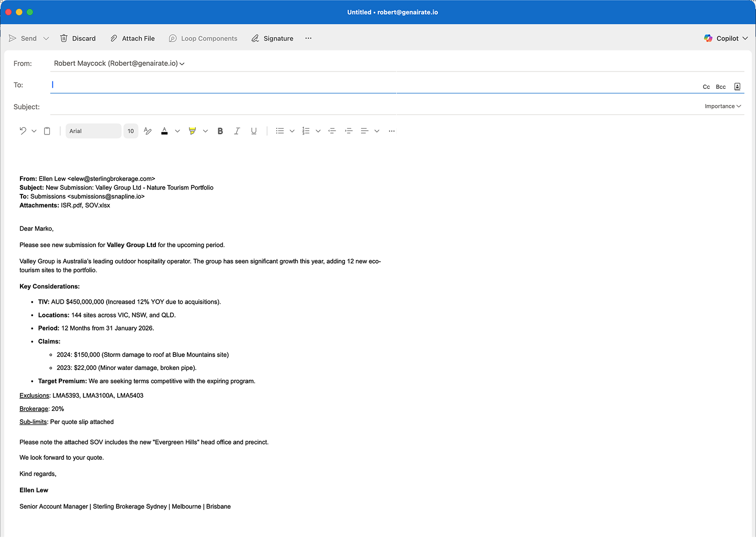The image size is (756, 538).
Task: Insert a Signature
Action: 272,38
